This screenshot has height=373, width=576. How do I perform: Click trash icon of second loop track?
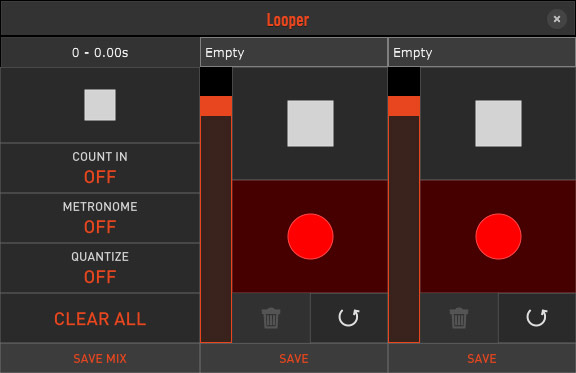(x=459, y=318)
